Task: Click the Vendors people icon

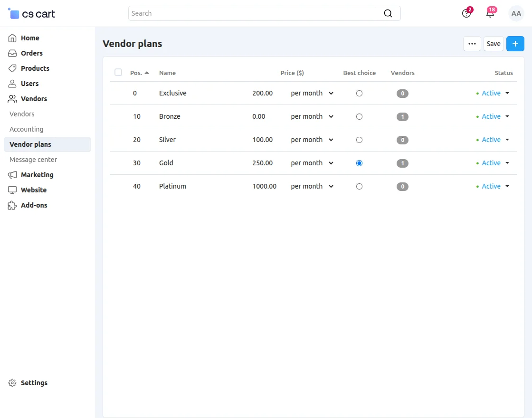Action: tap(12, 99)
